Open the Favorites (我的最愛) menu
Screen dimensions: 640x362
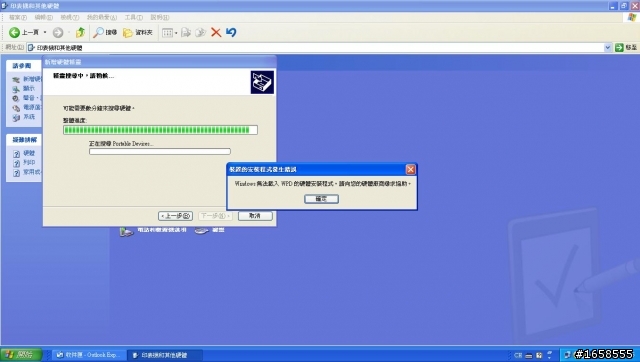(102, 18)
